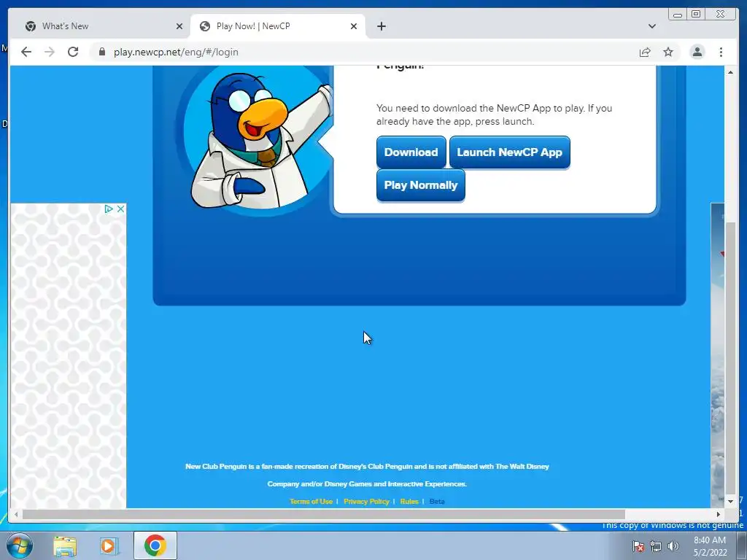Reload the page with the refresh icon

click(73, 52)
